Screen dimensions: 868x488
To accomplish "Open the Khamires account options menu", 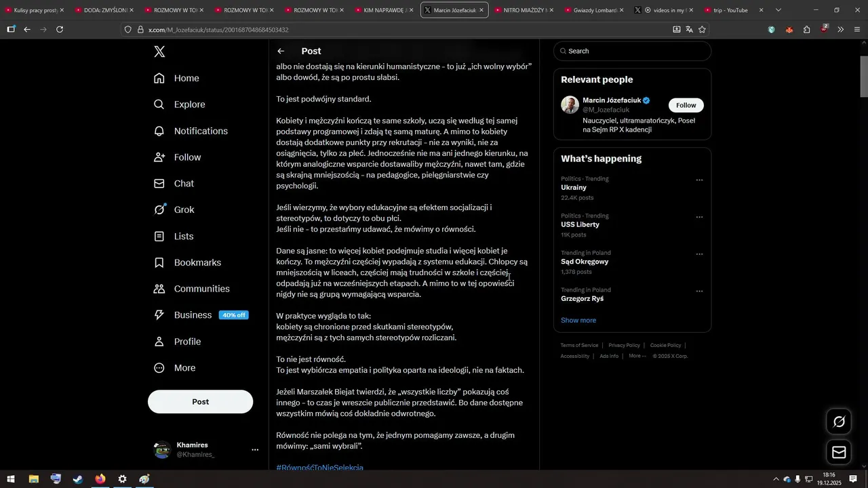I will [255, 449].
